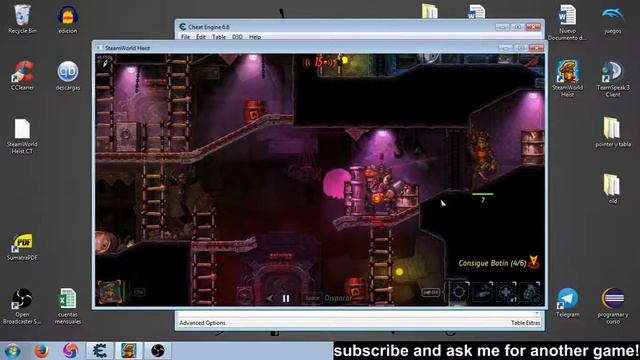
Task: Open Cheat Engine File menu
Action: click(x=185, y=37)
